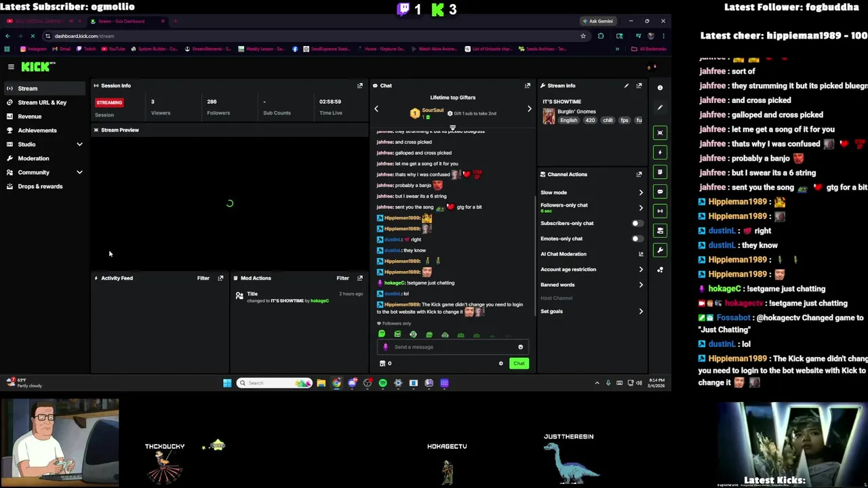
Task: Pop out the Mod Actions panel
Action: [x=360, y=278]
